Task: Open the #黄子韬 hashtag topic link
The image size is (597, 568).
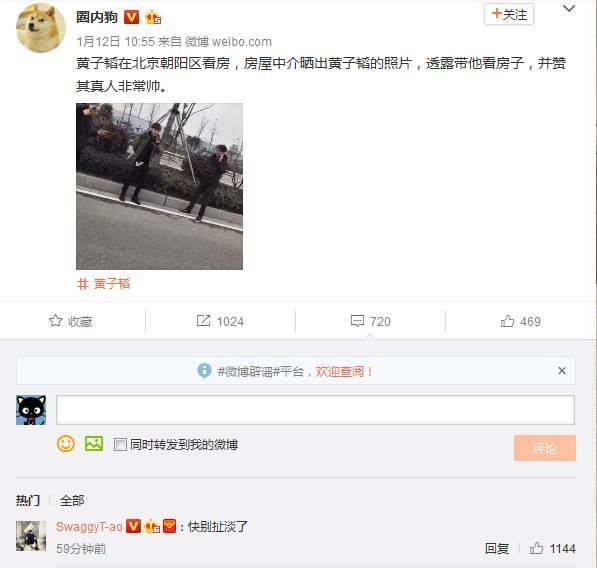Action: [104, 284]
